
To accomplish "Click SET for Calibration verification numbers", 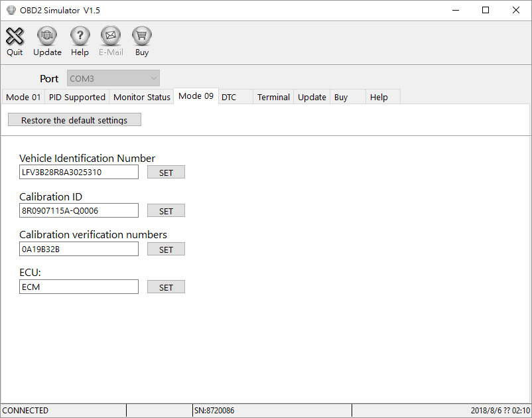I will tap(166, 249).
